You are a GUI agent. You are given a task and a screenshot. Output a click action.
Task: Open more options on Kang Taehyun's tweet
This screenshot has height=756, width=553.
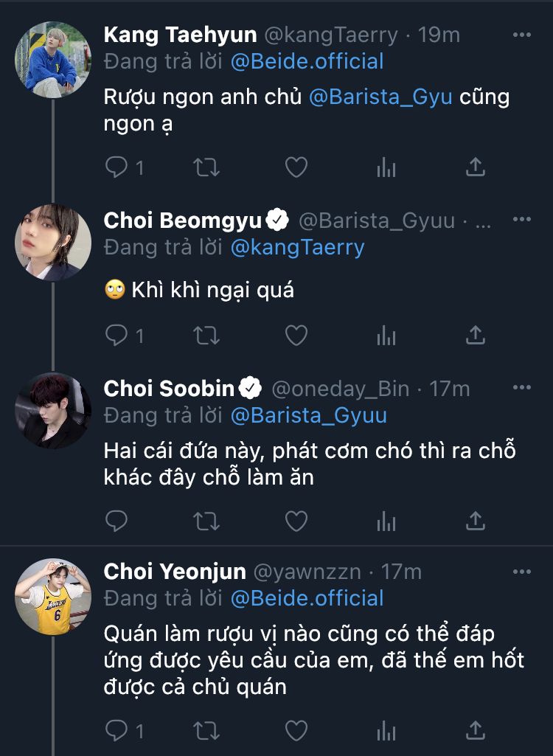(x=521, y=35)
